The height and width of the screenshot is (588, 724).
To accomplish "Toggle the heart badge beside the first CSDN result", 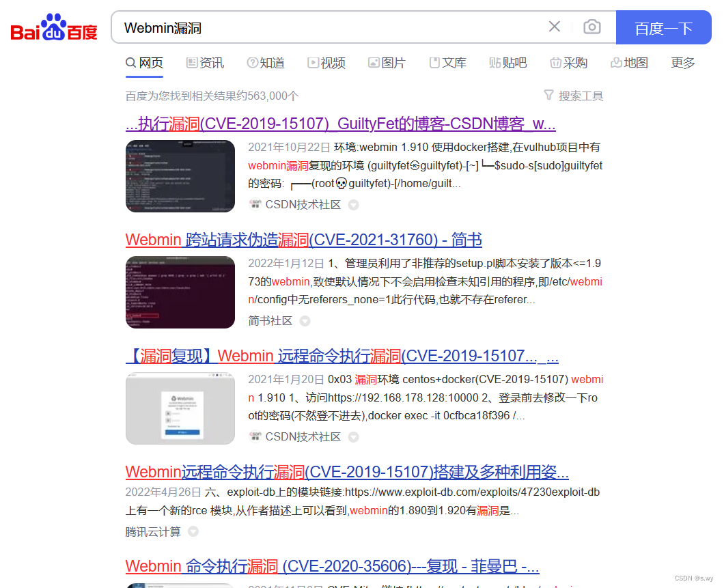I will click(x=353, y=204).
